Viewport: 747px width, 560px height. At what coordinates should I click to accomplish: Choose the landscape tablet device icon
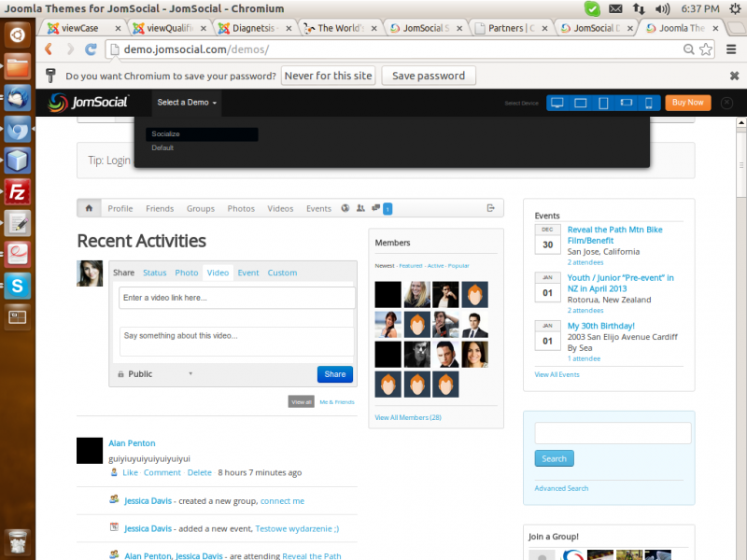pyautogui.click(x=580, y=103)
